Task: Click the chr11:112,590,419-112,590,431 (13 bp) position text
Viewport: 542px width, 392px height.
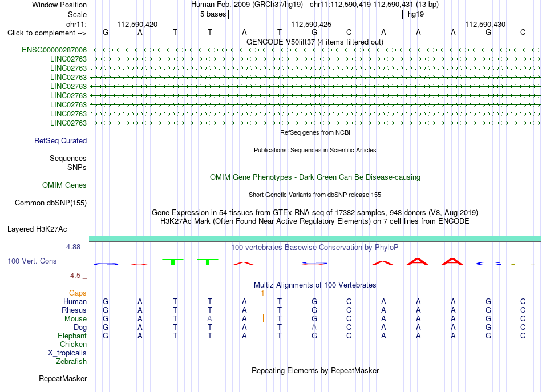Action: pyautogui.click(x=374, y=5)
